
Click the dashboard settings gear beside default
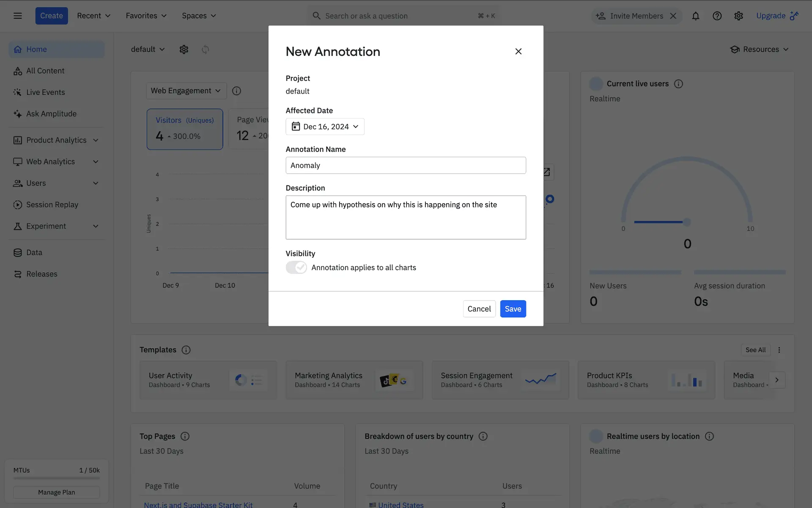pos(184,49)
